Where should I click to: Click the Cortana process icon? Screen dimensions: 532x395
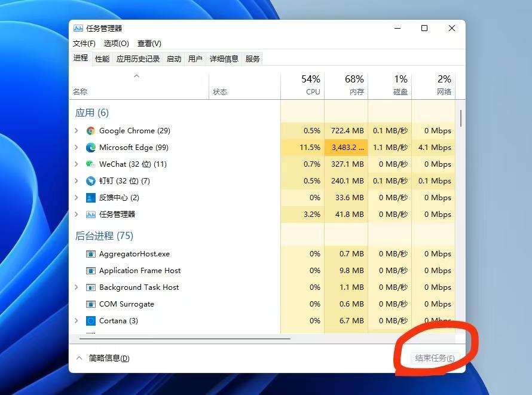click(91, 321)
